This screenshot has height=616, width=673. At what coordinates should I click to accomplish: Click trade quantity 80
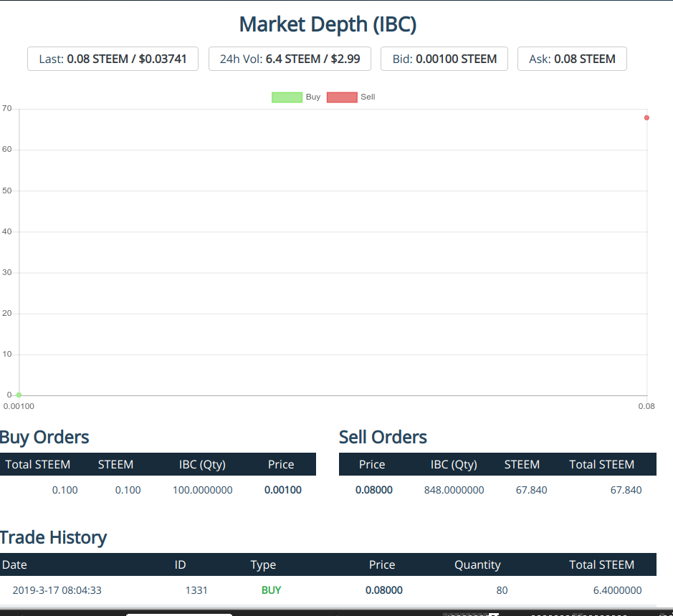502,590
